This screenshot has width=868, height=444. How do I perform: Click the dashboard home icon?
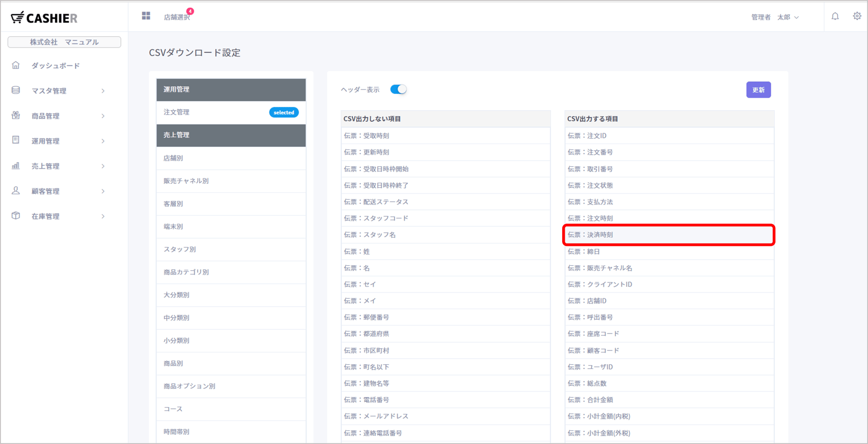pos(16,66)
